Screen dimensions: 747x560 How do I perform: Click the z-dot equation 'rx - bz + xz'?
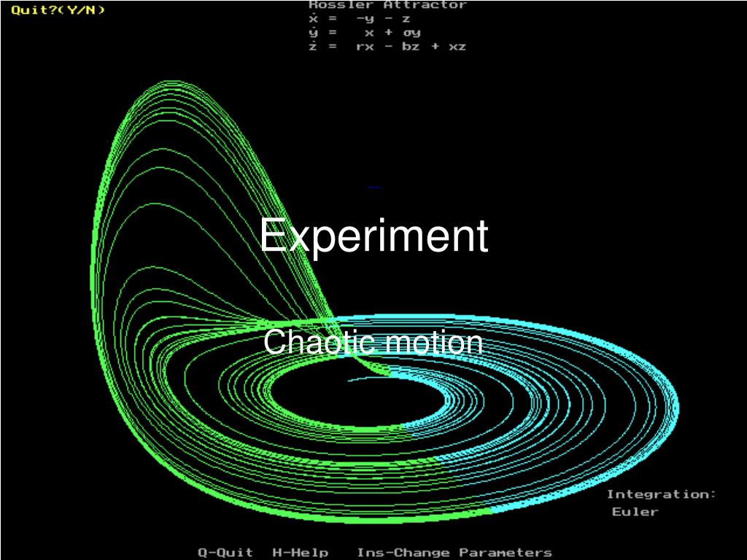(x=387, y=46)
